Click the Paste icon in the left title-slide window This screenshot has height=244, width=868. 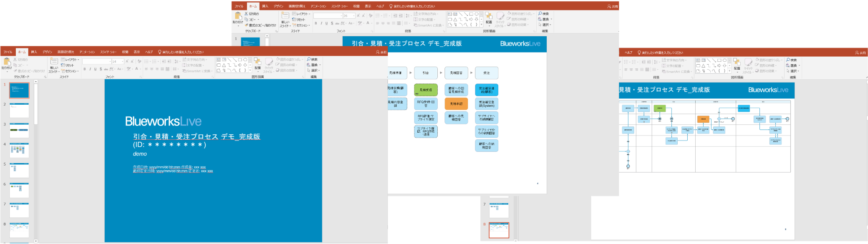coord(7,62)
